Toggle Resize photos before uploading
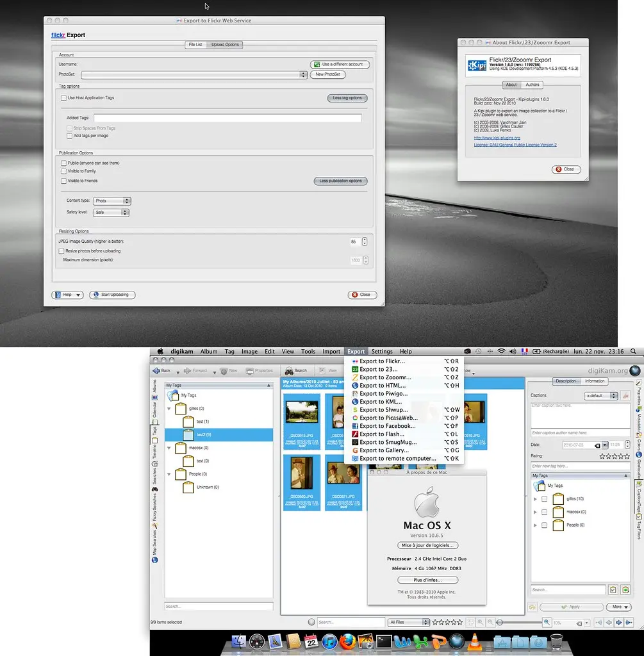 click(x=62, y=251)
